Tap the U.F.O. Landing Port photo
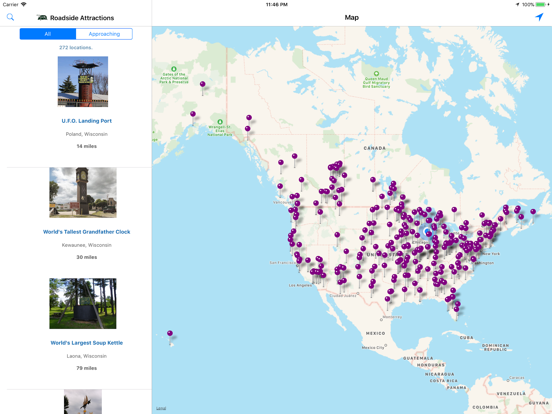Screen dimensions: 552x414 83,82
